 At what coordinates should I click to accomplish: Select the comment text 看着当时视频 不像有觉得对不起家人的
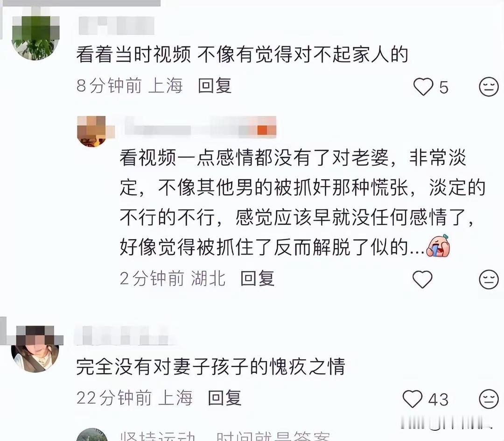(x=242, y=54)
